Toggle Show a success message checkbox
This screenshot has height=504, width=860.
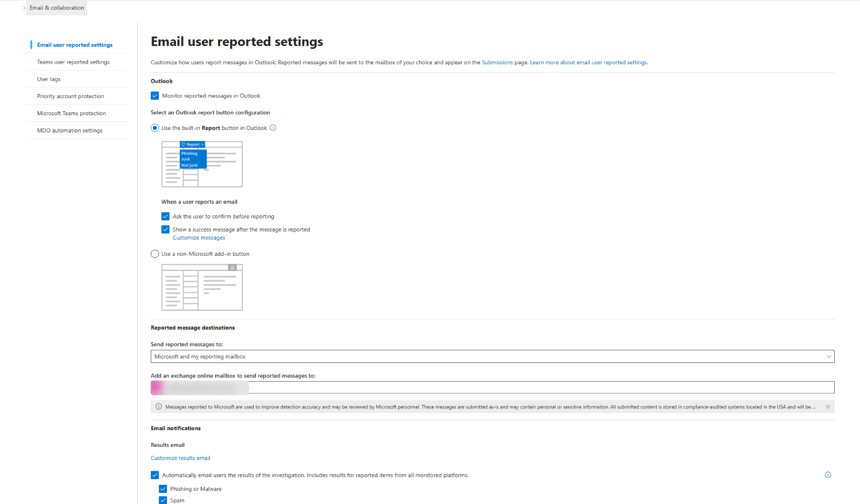point(165,230)
